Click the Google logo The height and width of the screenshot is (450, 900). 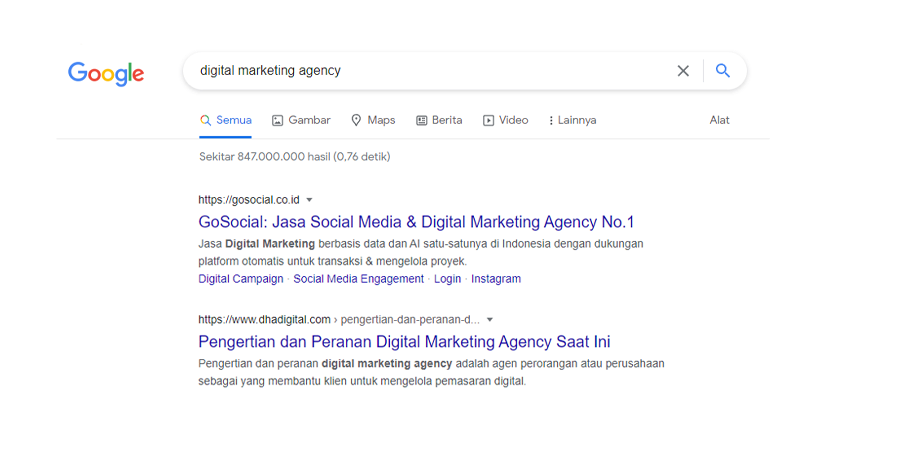pyautogui.click(x=106, y=73)
